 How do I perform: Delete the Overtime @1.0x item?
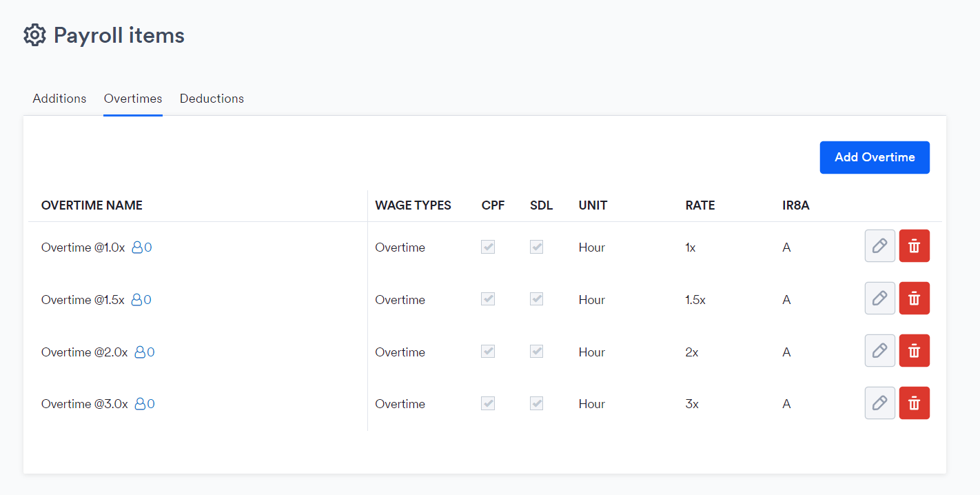[x=915, y=246]
